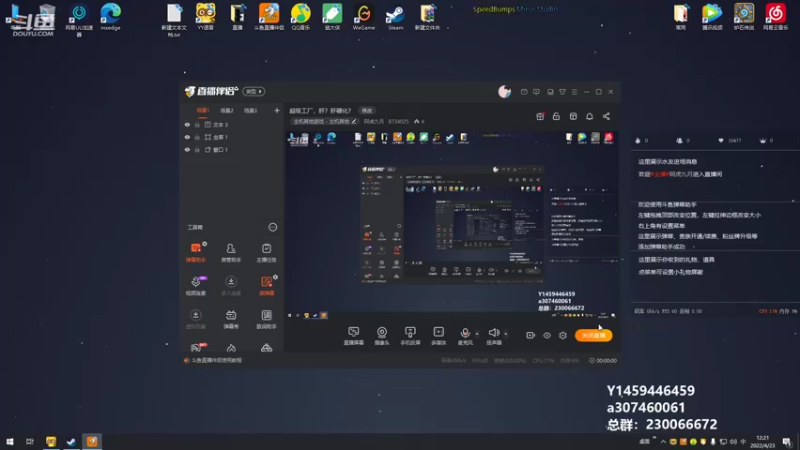Click the notification bell icon above preview
800x450 pixels.
589,116
